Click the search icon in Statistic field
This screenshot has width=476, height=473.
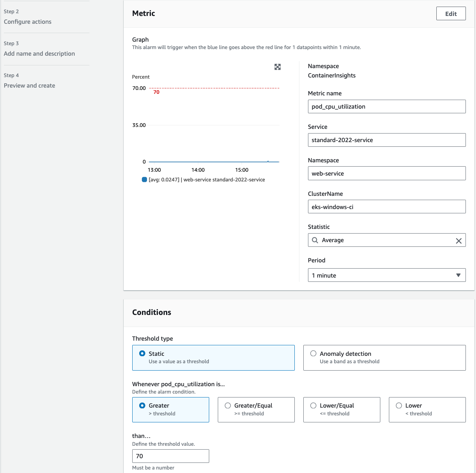click(x=315, y=240)
